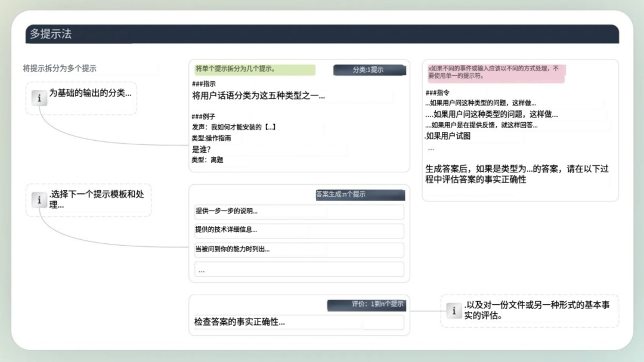Viewport: 644px width, 362px height.
Task: Click the pink highlighted warning about 单一的提示符
Action: pos(496,72)
